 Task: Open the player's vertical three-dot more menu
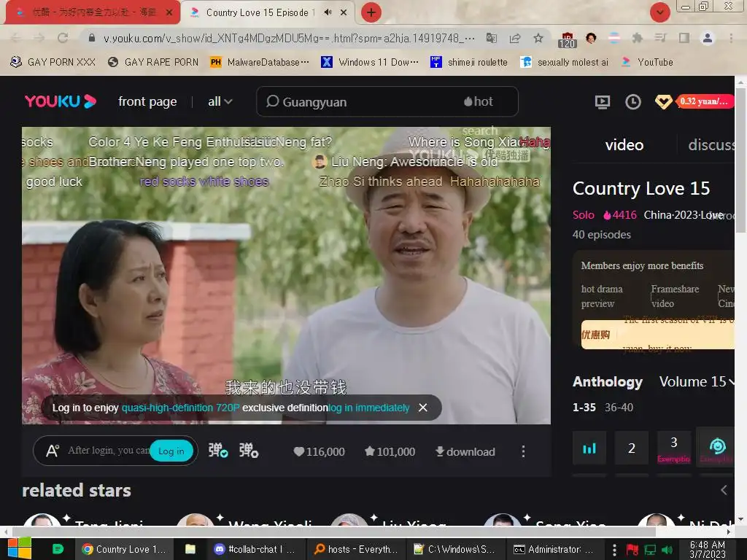pyautogui.click(x=523, y=451)
